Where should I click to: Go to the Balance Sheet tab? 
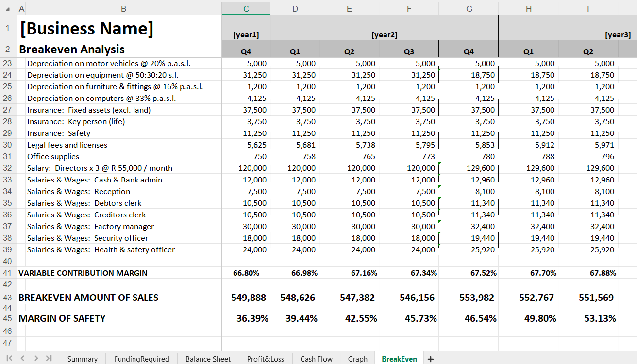pyautogui.click(x=208, y=359)
